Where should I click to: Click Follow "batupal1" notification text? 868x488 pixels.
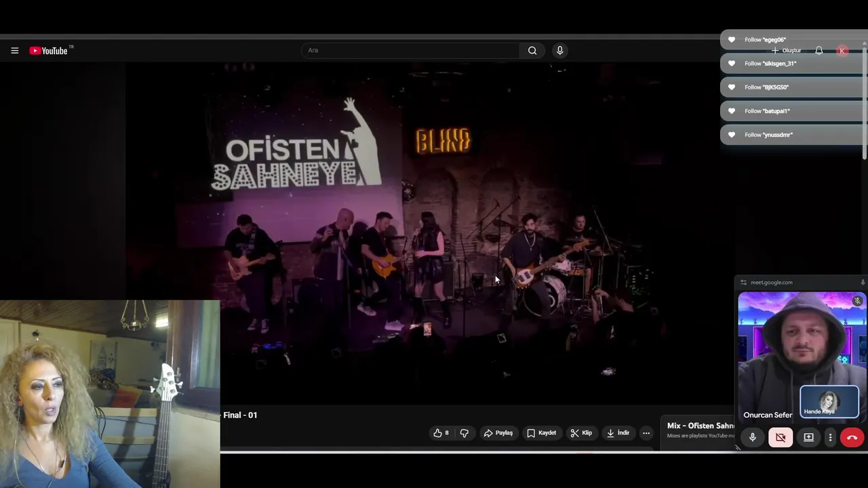767,111
